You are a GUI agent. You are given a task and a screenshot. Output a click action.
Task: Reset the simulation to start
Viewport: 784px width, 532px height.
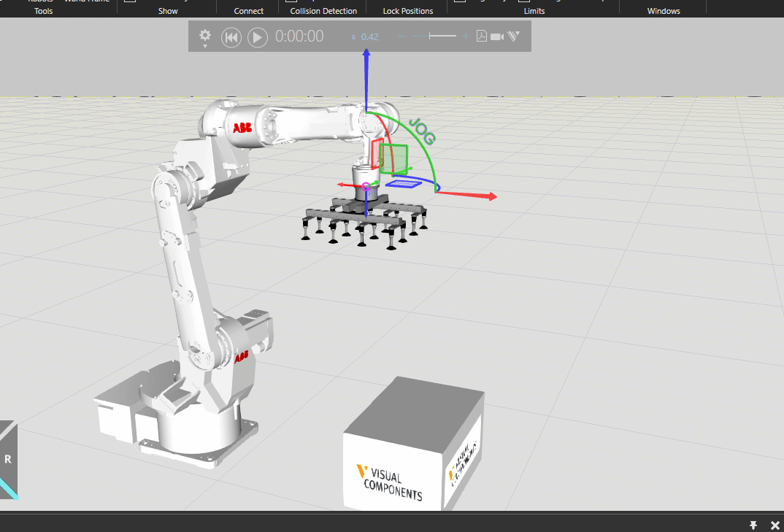[x=231, y=37]
